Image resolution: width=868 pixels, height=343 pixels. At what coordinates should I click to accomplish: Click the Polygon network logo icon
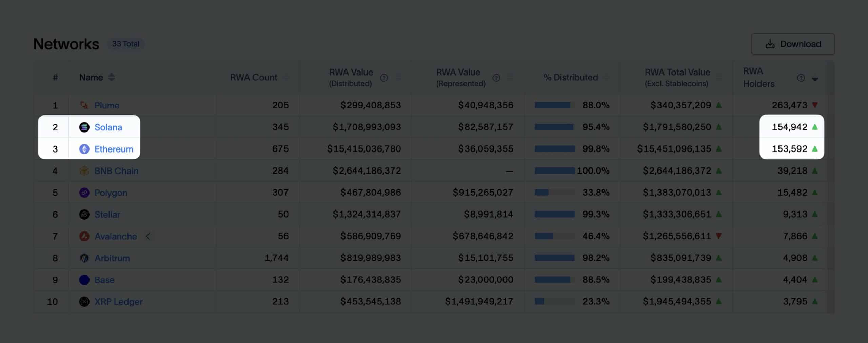tap(84, 193)
